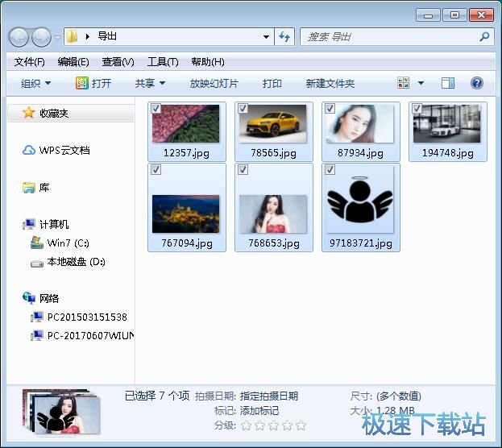This screenshot has width=502, height=448.
Task: Uncheck the 97183721.jpg checkbox
Action: tap(330, 170)
